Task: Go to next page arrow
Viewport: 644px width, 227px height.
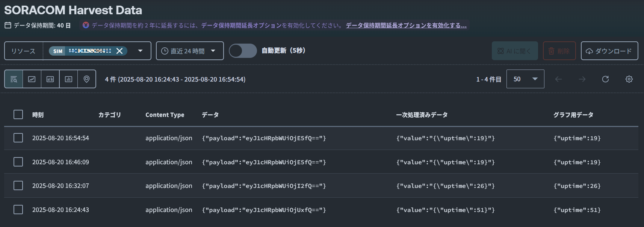Action: [582, 79]
